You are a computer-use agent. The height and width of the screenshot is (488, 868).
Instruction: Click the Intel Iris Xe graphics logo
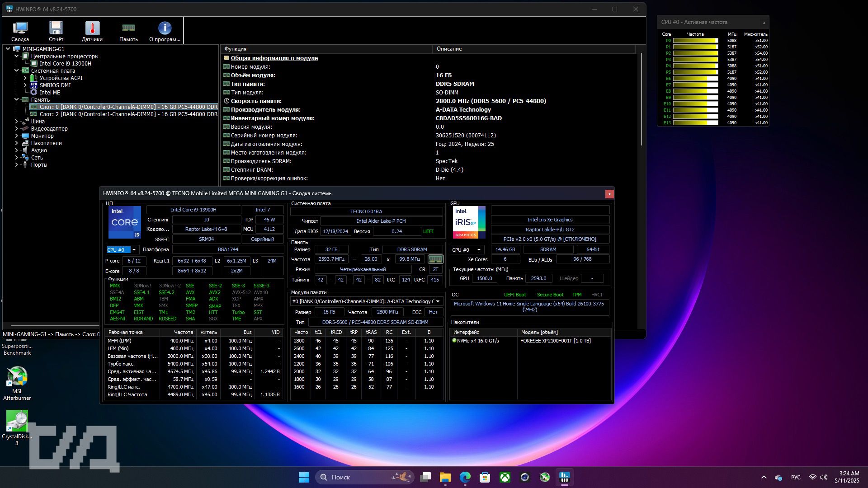(x=469, y=222)
